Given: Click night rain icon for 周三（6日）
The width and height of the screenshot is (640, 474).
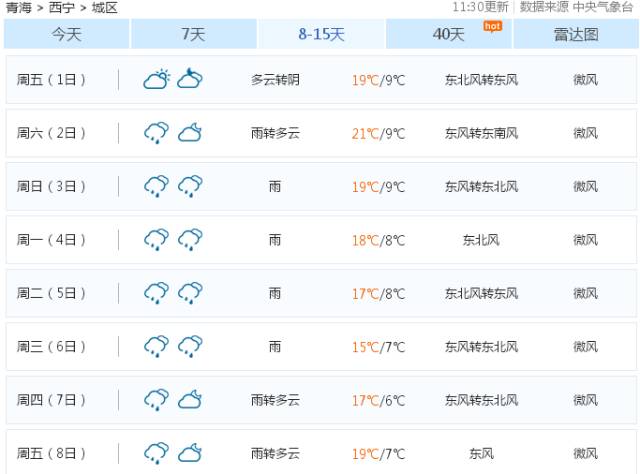Looking at the screenshot, I should tap(190, 347).
